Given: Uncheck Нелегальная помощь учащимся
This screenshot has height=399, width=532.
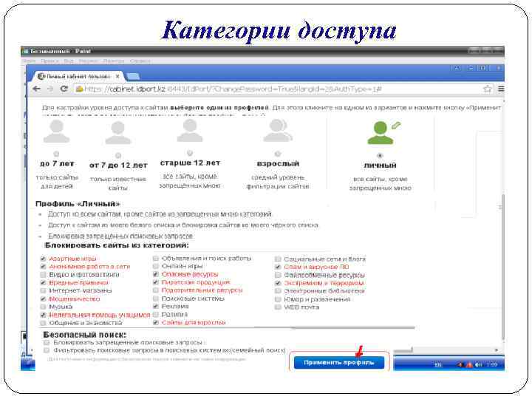Looking at the screenshot, I should (43, 315).
